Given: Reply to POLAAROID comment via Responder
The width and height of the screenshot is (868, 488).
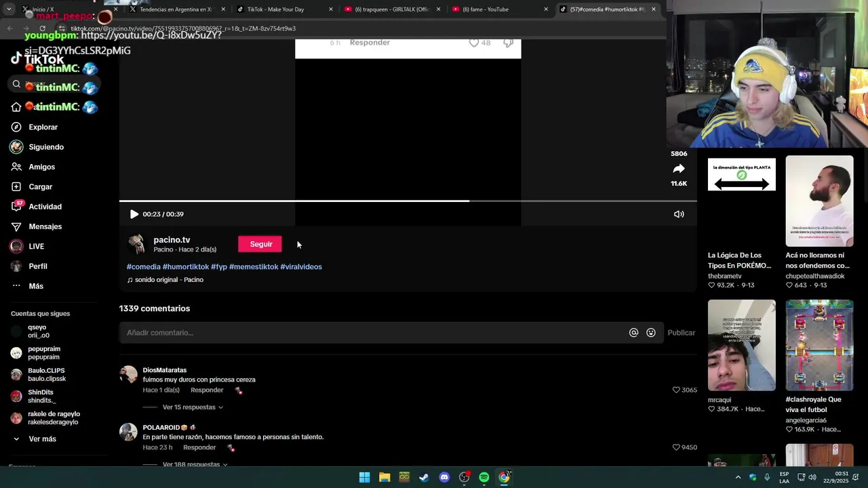Looking at the screenshot, I should tap(199, 447).
